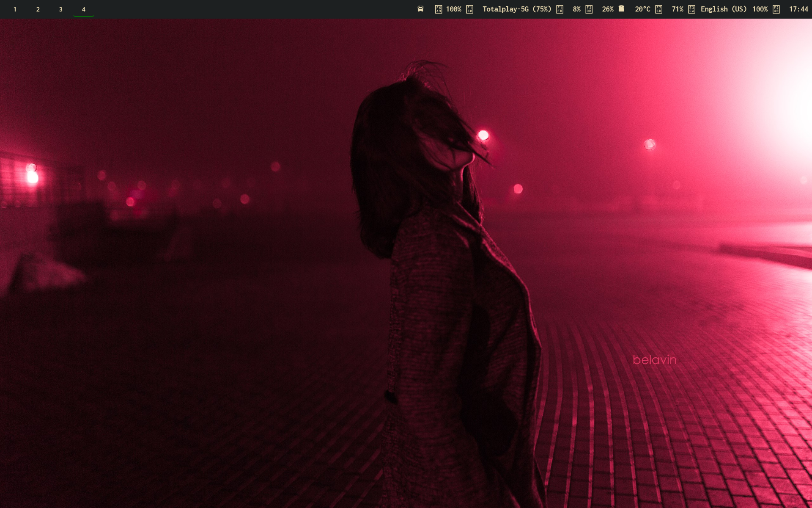Image resolution: width=812 pixels, height=508 pixels.
Task: Click the 100% value next to English (US)
Action: (760, 9)
